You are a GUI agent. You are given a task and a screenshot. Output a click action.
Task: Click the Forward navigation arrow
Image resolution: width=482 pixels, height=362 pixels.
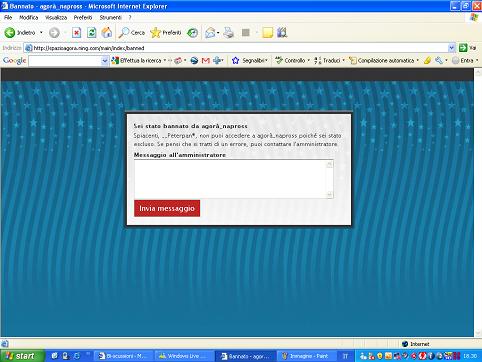click(54, 33)
